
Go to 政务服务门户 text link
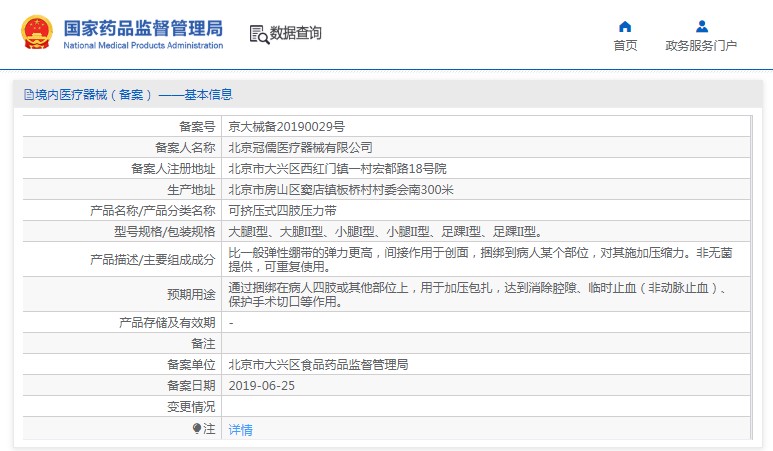coord(701,46)
